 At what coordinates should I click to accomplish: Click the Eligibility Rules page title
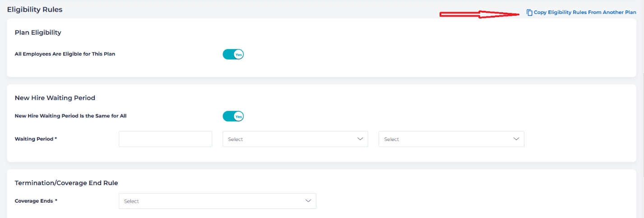(35, 9)
